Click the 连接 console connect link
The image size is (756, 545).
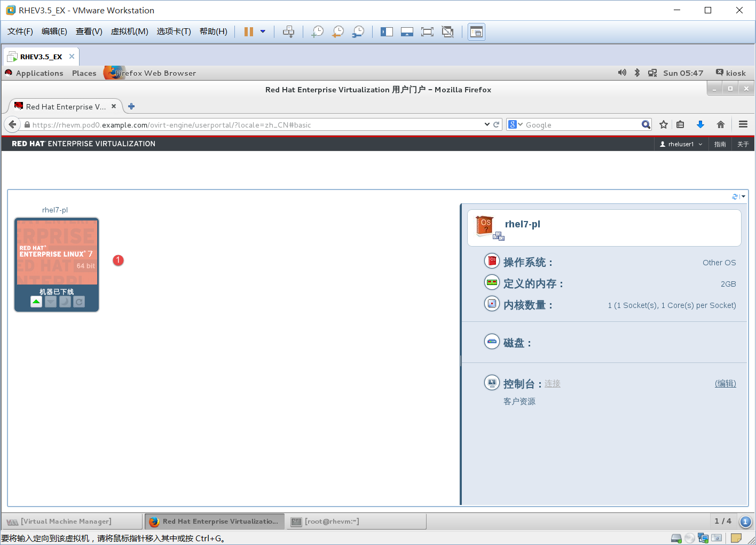pyautogui.click(x=553, y=383)
